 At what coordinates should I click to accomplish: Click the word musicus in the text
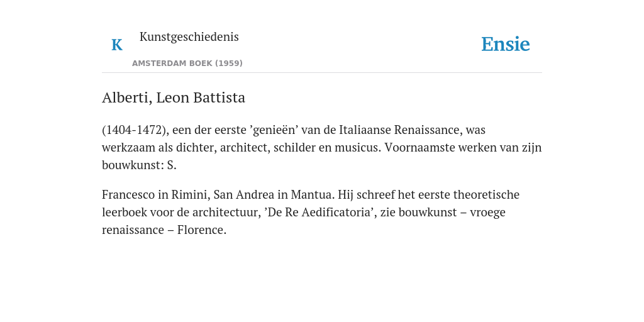(357, 147)
